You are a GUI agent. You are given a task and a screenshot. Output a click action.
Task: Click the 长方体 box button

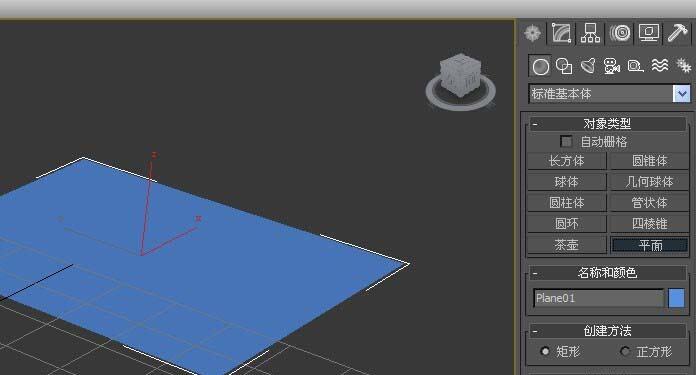click(x=566, y=161)
